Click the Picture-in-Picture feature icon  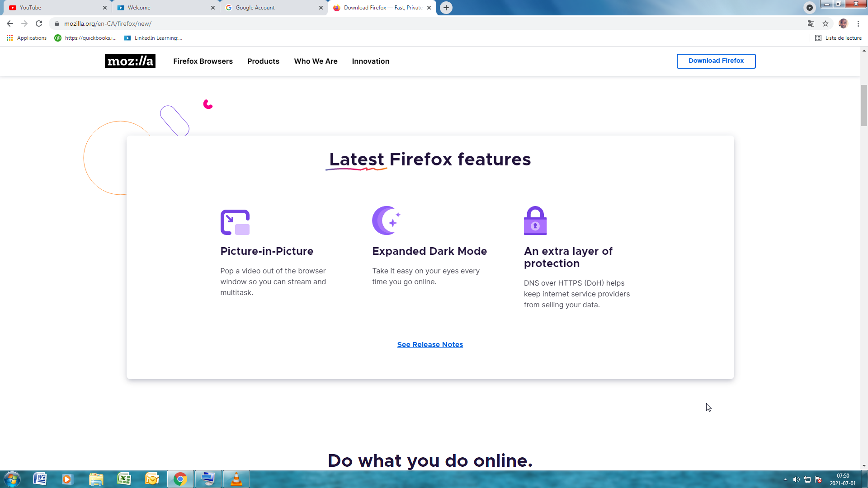pyautogui.click(x=235, y=222)
